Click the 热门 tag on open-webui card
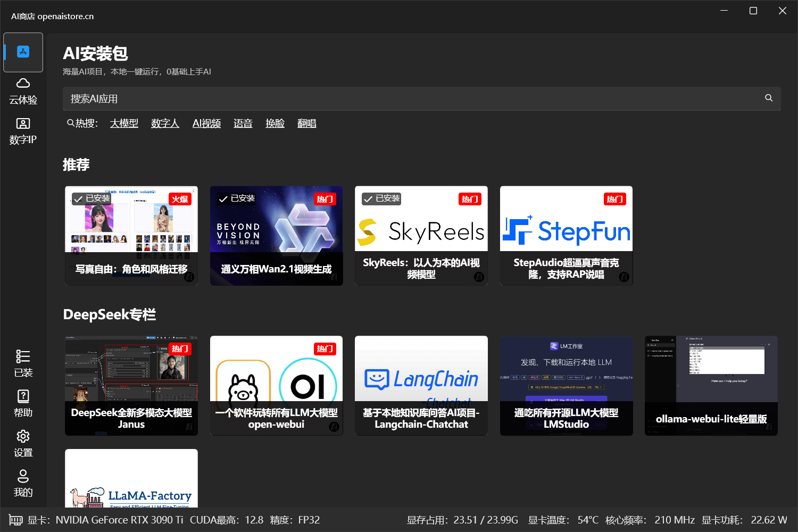Screen dimensions: 798x532 [x=325, y=348]
